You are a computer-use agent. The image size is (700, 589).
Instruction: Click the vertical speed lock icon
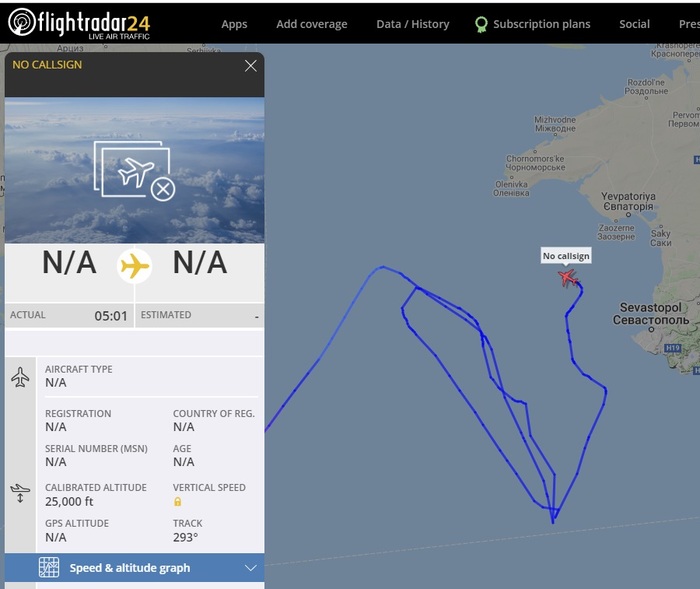pos(178,501)
